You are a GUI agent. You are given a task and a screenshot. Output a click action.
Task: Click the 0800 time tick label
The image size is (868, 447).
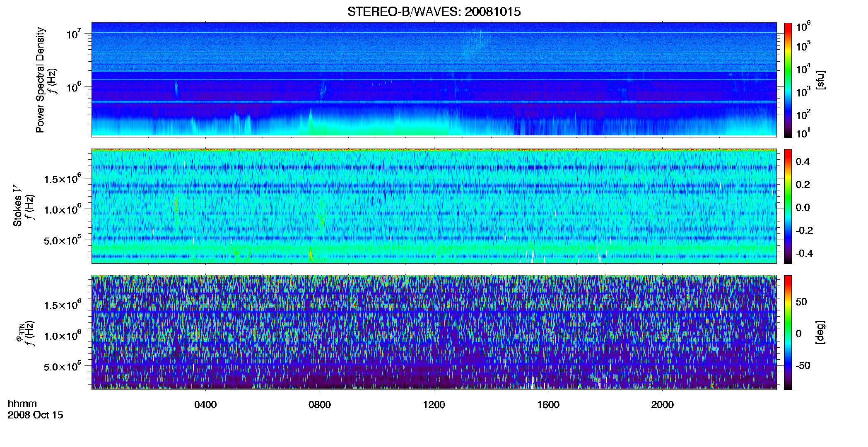320,404
